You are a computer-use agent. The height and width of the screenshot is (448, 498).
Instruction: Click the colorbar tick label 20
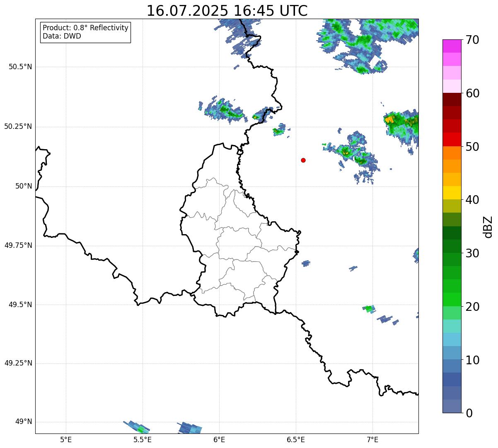473,307
